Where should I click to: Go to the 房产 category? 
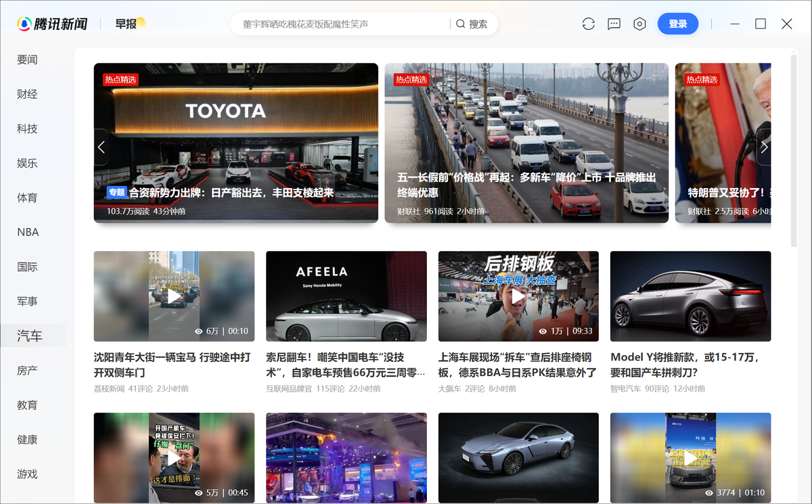point(27,370)
